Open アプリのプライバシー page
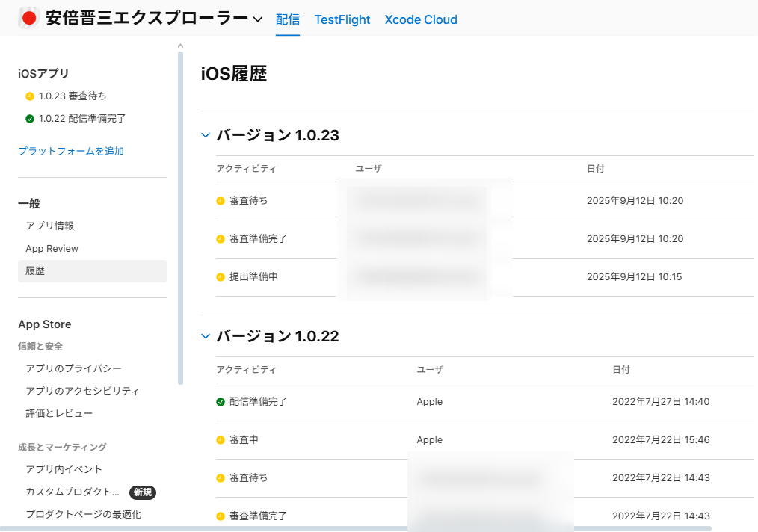This screenshot has height=532, width=758. tap(73, 368)
